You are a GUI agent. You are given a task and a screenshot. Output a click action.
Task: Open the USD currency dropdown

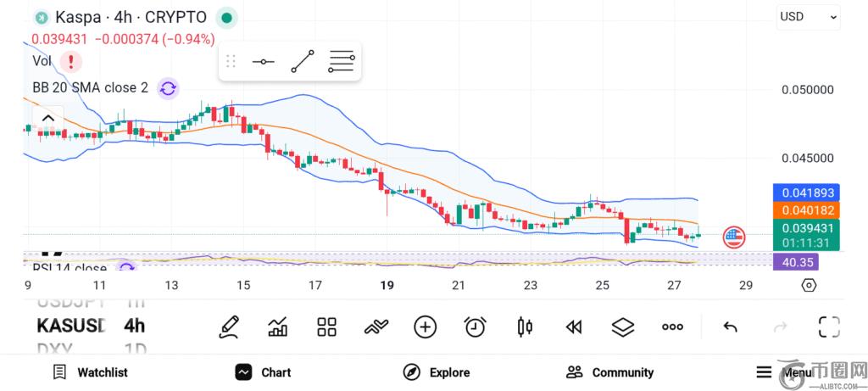click(808, 16)
